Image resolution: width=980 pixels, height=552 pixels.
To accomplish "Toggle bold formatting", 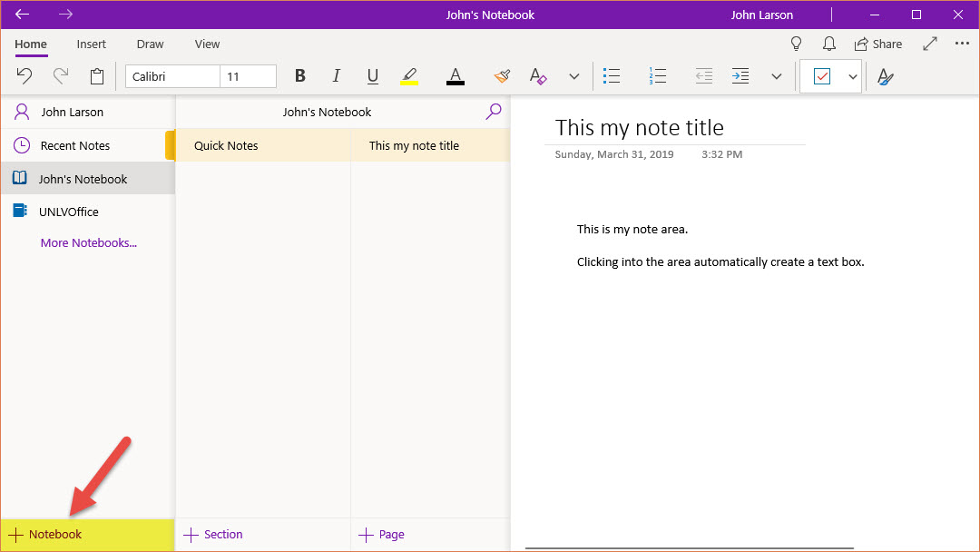I will (x=300, y=76).
